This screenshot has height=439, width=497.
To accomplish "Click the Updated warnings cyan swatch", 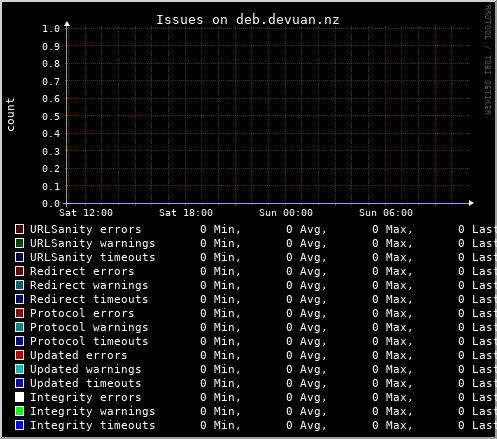I will [x=19, y=369].
